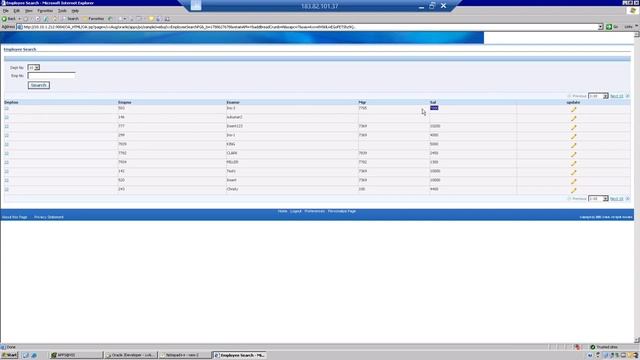This screenshot has width=640, height=360.
Task: Click the bottom Next 10 link
Action: [616, 199]
